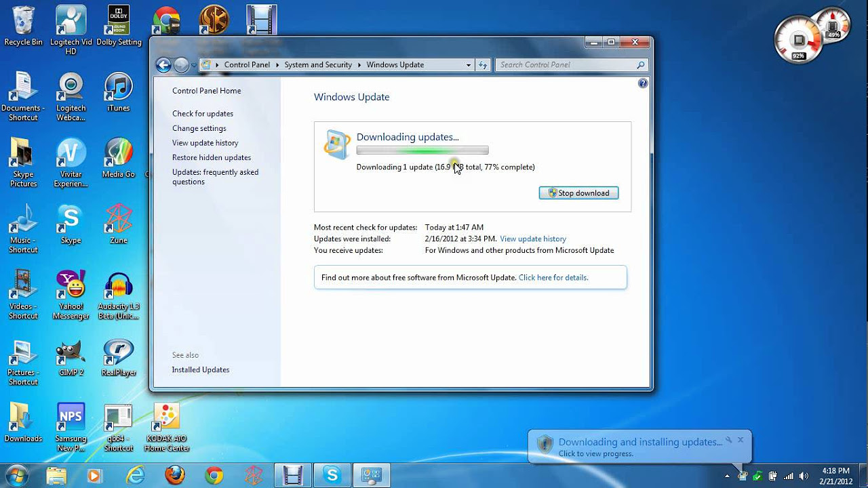The height and width of the screenshot is (488, 868).
Task: Open Windows Explorer from the taskbar
Action: pos(56,476)
